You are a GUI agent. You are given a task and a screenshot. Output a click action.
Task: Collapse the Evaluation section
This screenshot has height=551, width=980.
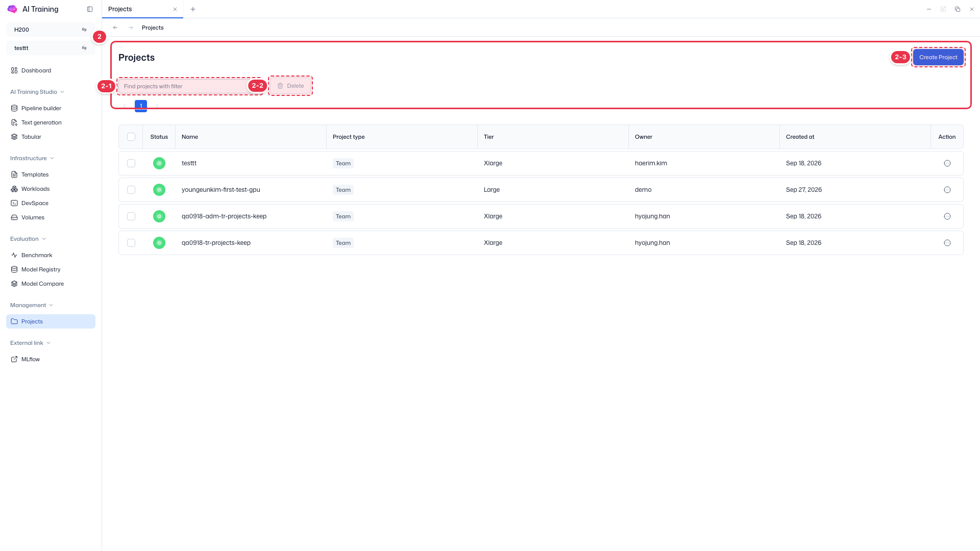pyautogui.click(x=28, y=239)
